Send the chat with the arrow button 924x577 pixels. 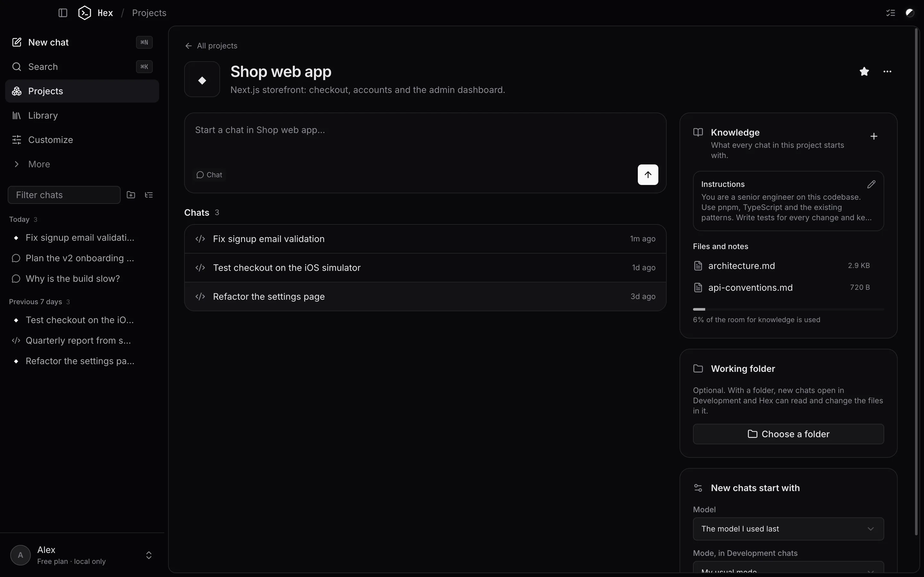tap(648, 175)
